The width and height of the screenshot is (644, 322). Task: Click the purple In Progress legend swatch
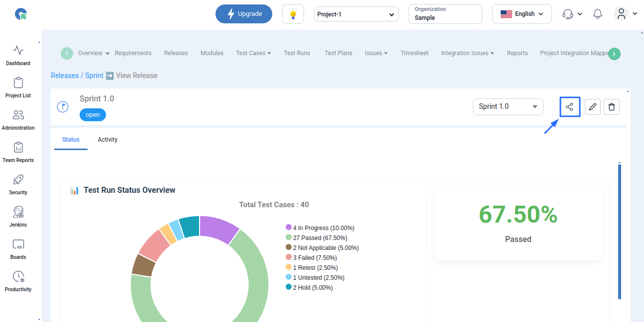pos(289,228)
